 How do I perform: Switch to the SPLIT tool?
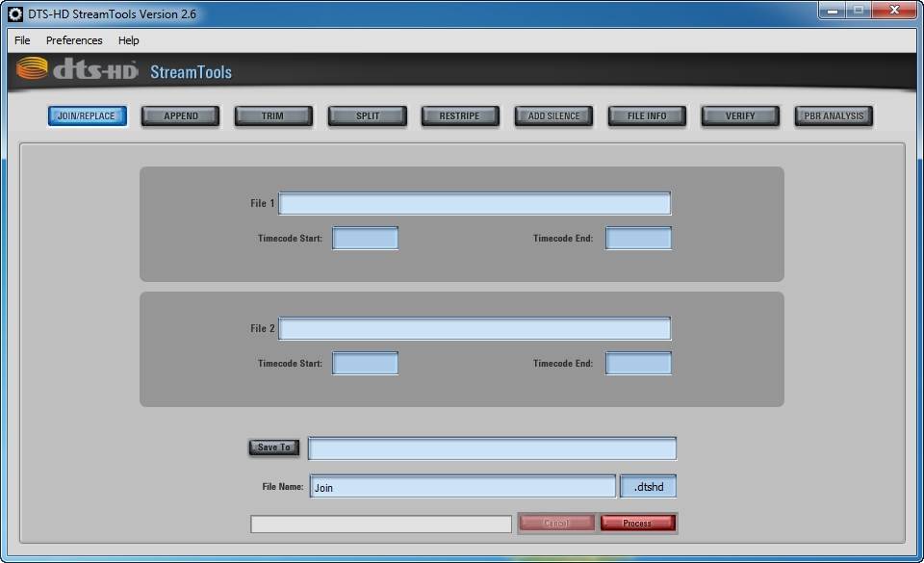pos(367,116)
